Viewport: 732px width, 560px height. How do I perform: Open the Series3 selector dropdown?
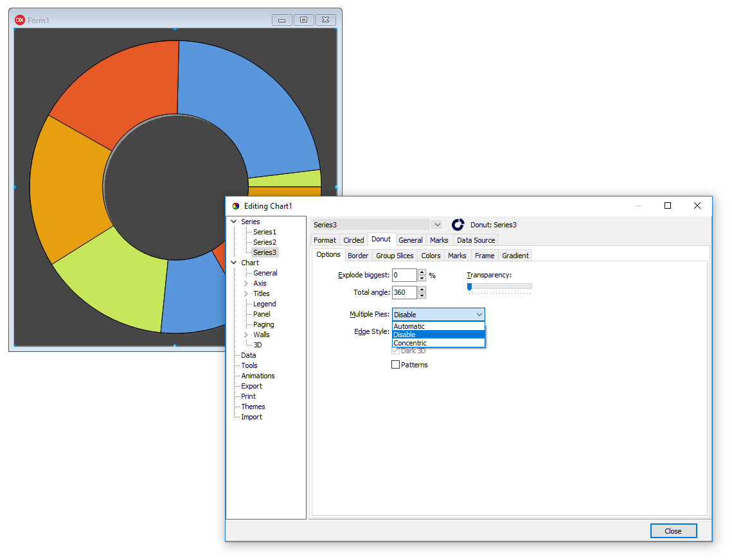tap(437, 225)
